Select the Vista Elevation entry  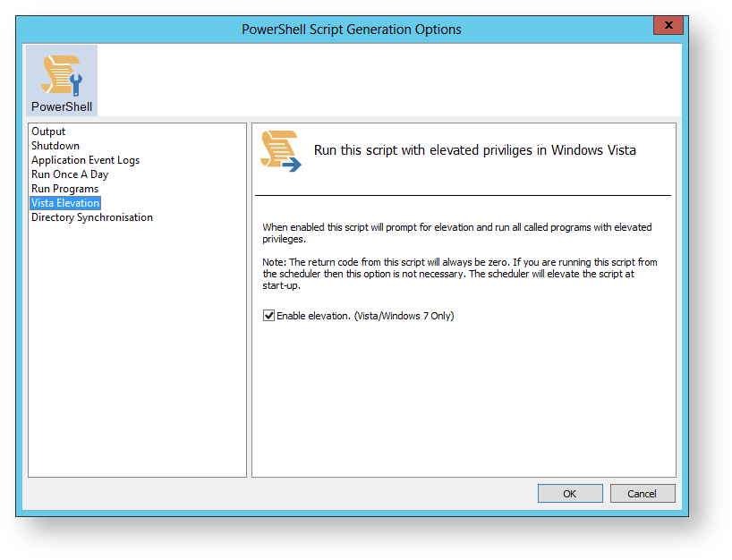pyautogui.click(x=65, y=203)
